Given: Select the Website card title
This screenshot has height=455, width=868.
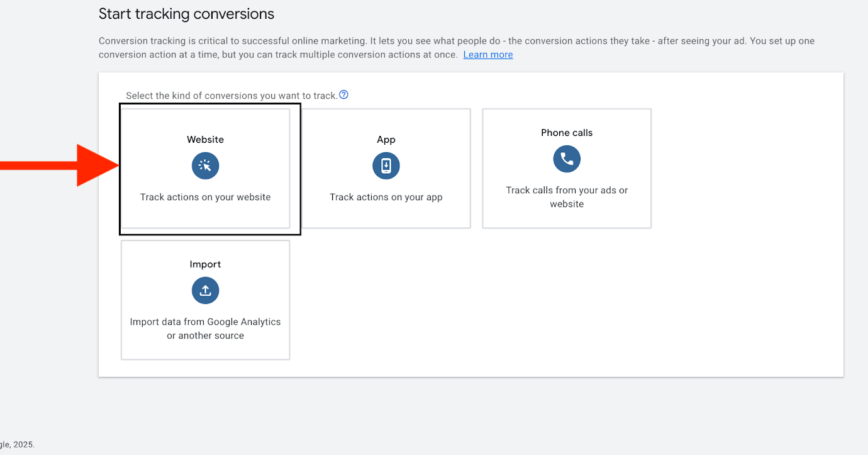Looking at the screenshot, I should [205, 140].
